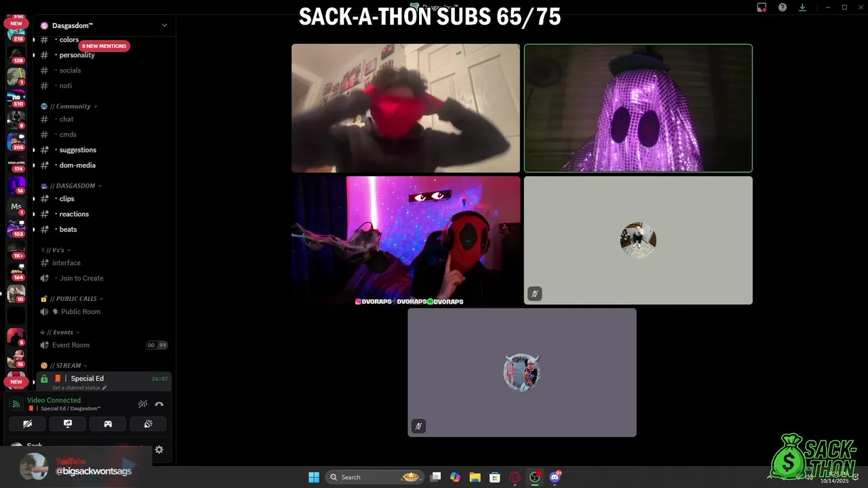Collapse the PUBLIC CALLS category
868x488 pixels.
pyautogui.click(x=72, y=299)
